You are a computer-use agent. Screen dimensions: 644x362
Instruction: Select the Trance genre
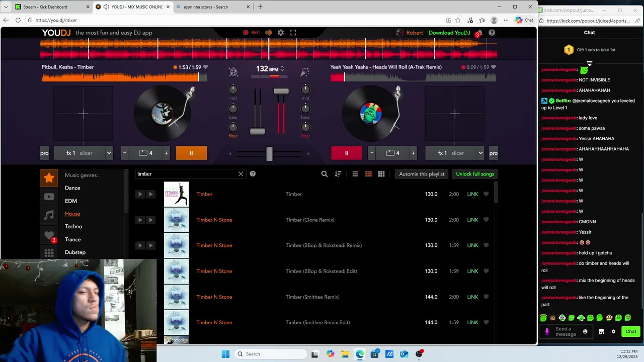coord(73,239)
